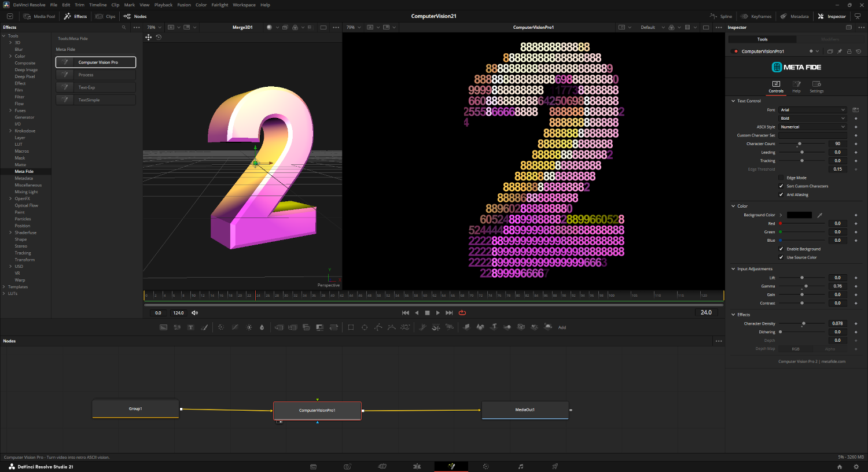Viewport: 868px width, 472px height.
Task: Open the Keyframes panel
Action: point(756,16)
